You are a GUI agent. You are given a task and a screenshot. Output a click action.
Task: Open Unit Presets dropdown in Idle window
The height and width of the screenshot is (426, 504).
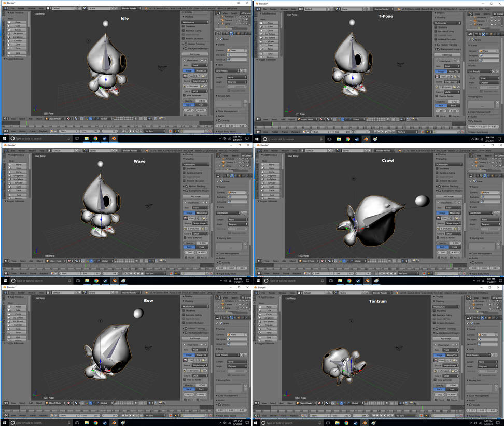pos(227,70)
